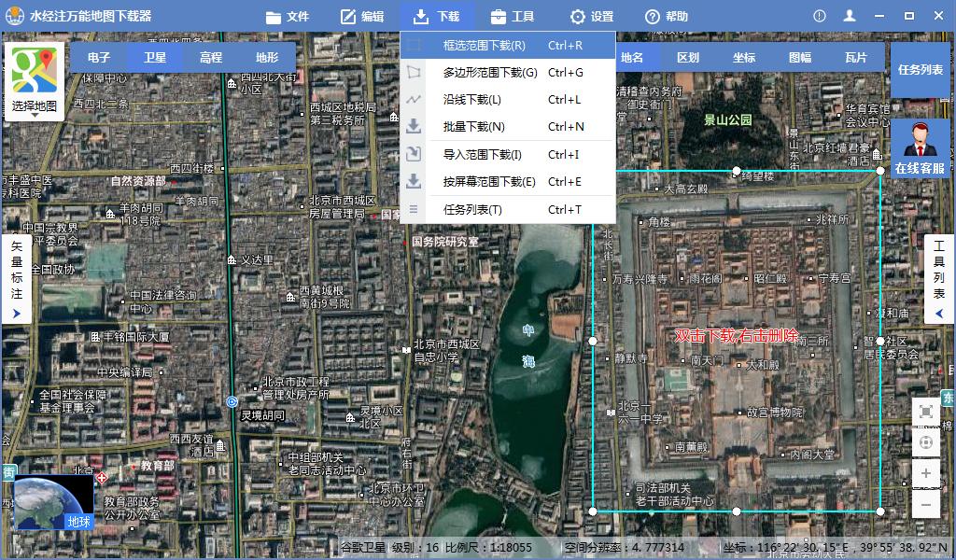
Task: Click the center-locate icon on the right toolbar
Action: coord(926,441)
